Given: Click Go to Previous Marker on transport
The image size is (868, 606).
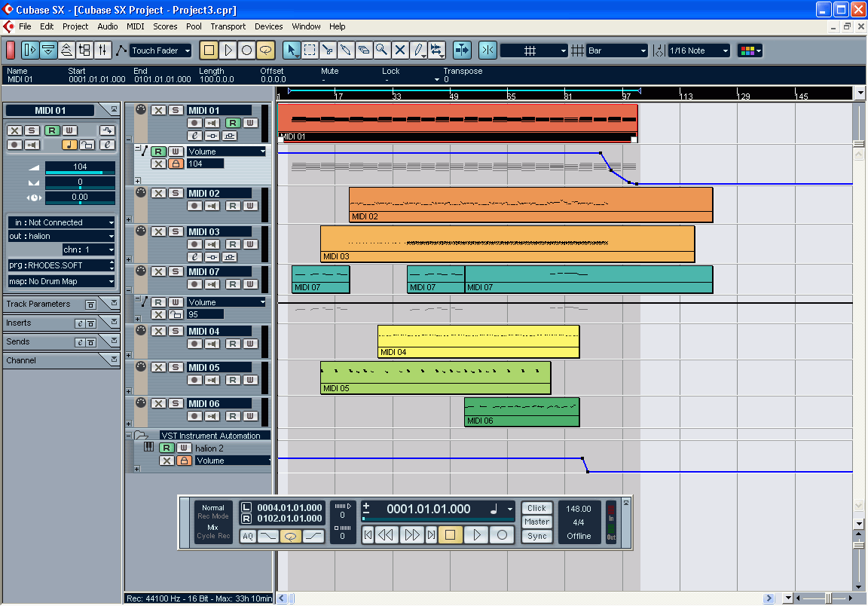Looking at the screenshot, I should [x=368, y=535].
